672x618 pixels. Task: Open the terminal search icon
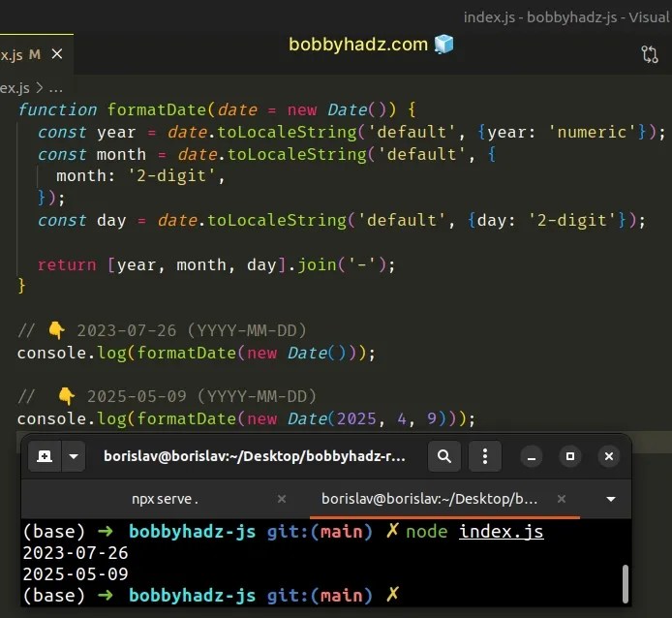(444, 456)
